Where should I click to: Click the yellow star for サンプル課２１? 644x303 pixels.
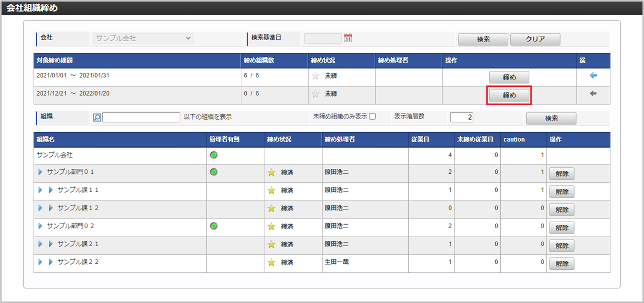(271, 244)
